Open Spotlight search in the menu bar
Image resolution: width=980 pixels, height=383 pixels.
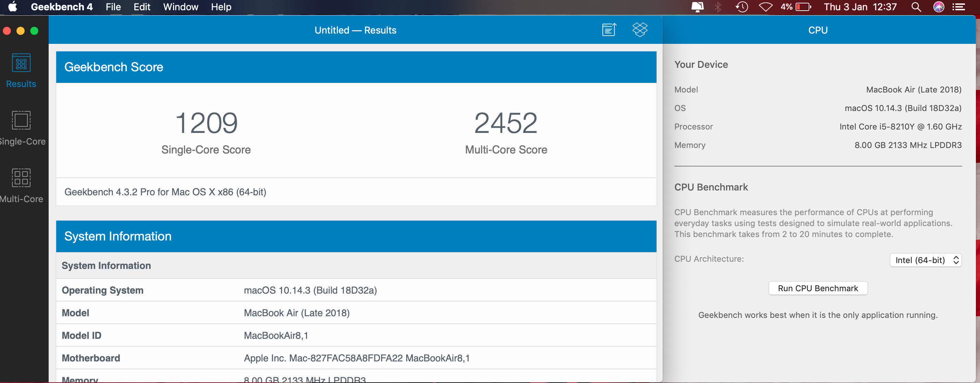pos(916,7)
